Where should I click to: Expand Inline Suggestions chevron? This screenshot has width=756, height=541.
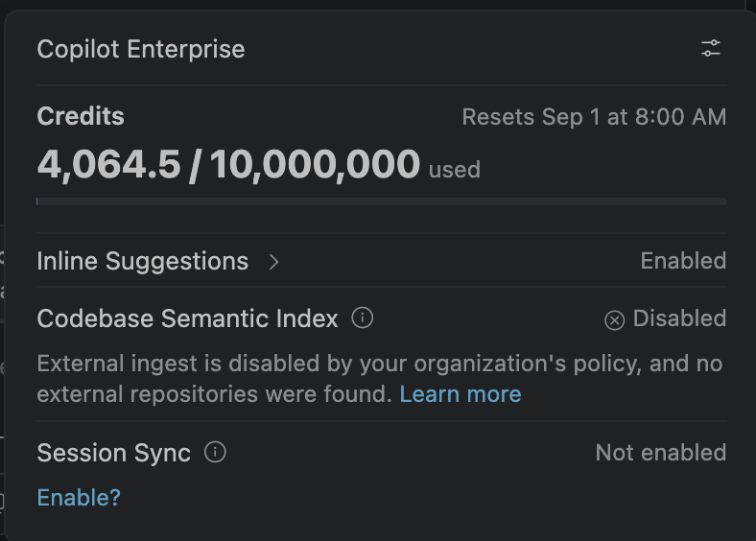[273, 262]
